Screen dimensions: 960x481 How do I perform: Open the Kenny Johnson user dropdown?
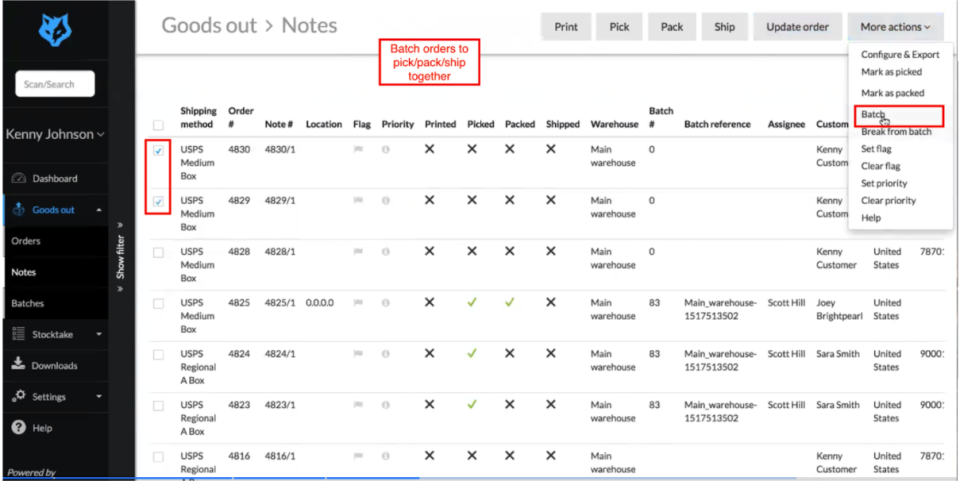click(x=55, y=134)
